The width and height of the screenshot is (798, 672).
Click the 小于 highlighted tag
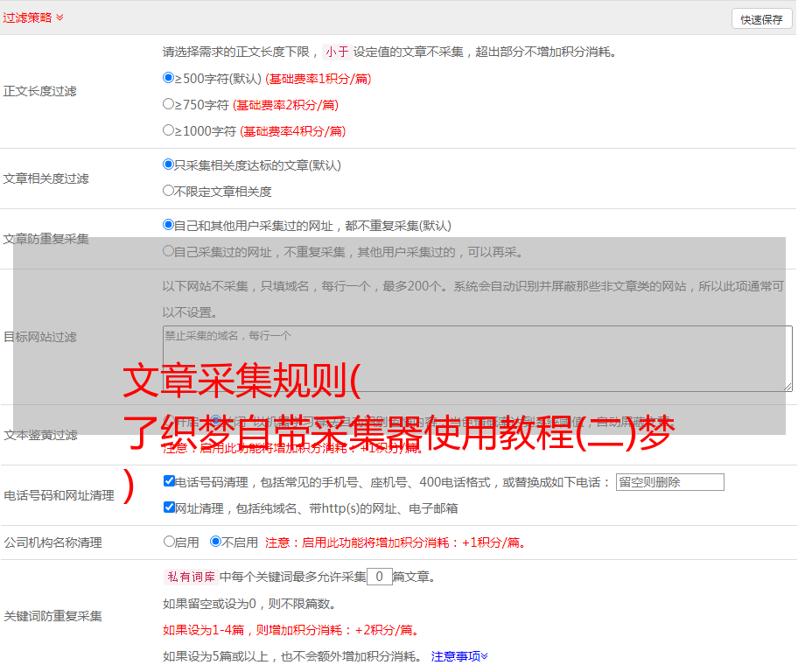tap(337, 52)
